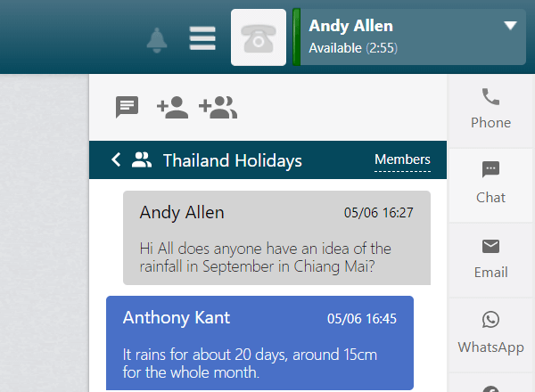Click the partially visible Facebook sidebar icon
The image size is (535, 392).
490,388
